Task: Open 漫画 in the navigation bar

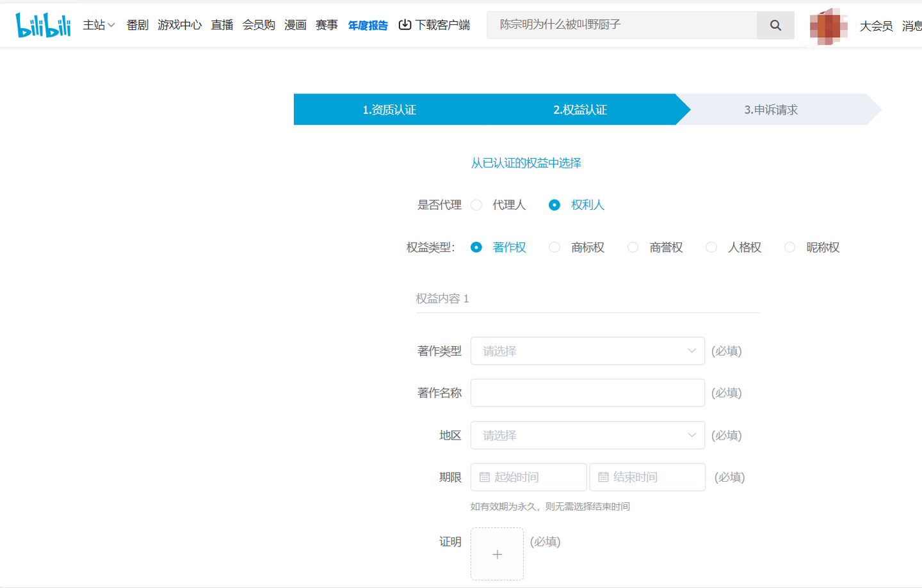Action: pos(295,25)
